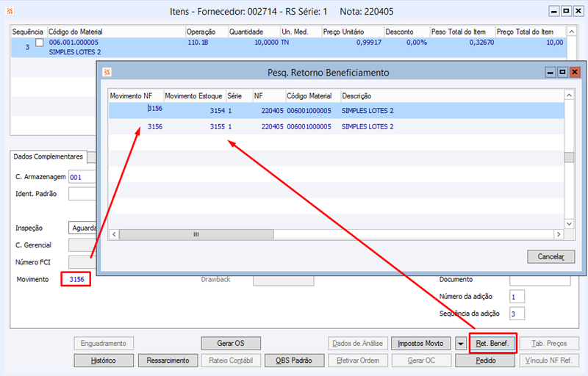This screenshot has width=588, height=376.
Task: Click the vertical scrollbar thumb in the search dialog
Action: pos(569,157)
